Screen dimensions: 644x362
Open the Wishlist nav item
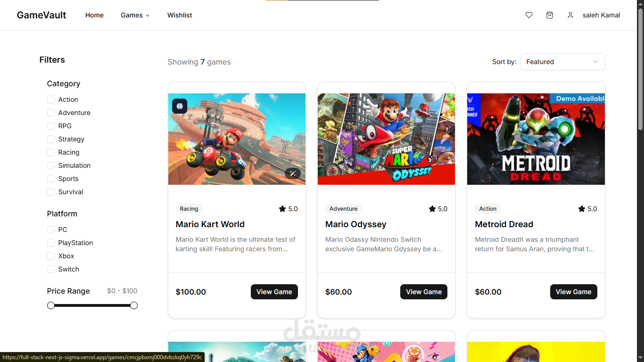[x=180, y=15]
